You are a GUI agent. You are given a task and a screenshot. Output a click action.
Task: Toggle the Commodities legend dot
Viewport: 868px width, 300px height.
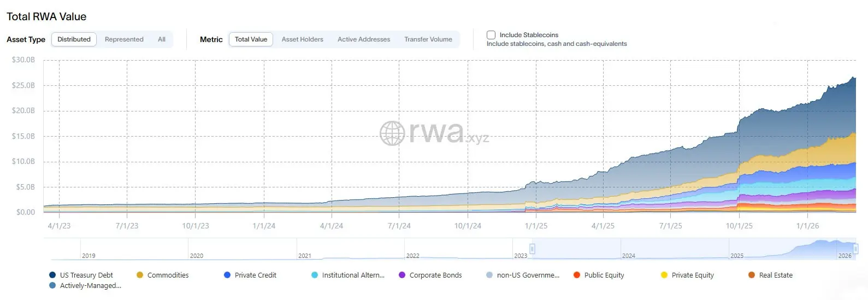click(x=140, y=275)
